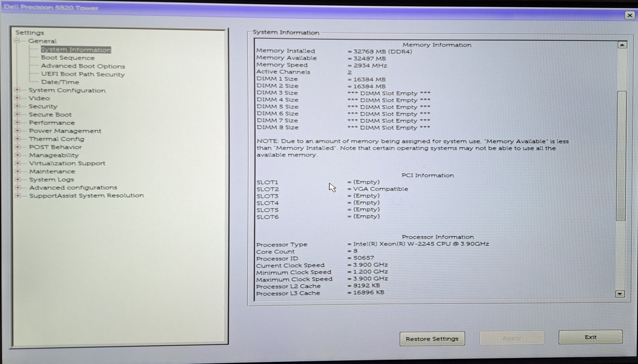
Task: Click the Exit button
Action: point(590,337)
